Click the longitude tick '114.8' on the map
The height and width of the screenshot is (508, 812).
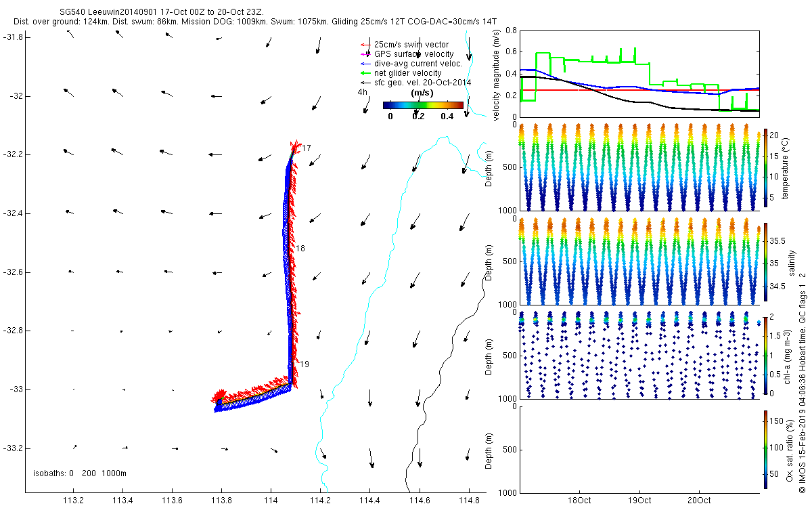click(469, 501)
